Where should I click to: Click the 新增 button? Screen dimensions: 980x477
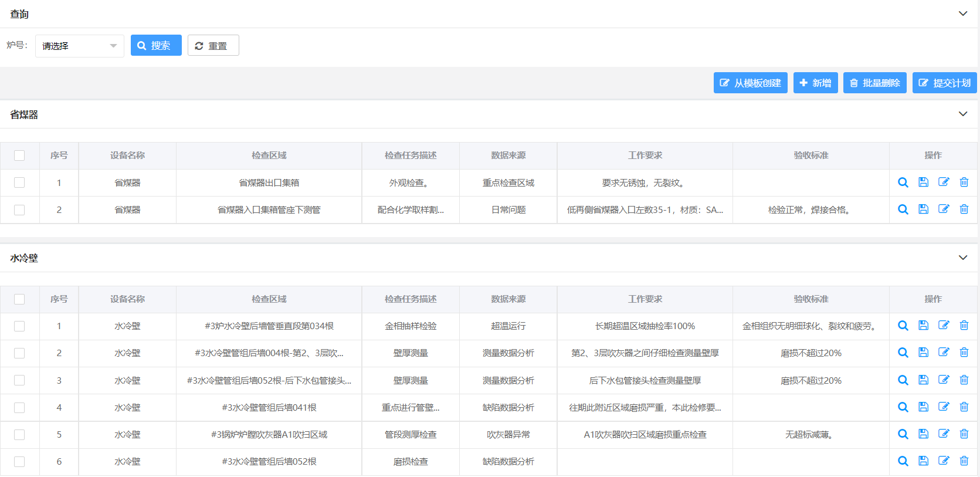pyautogui.click(x=816, y=83)
